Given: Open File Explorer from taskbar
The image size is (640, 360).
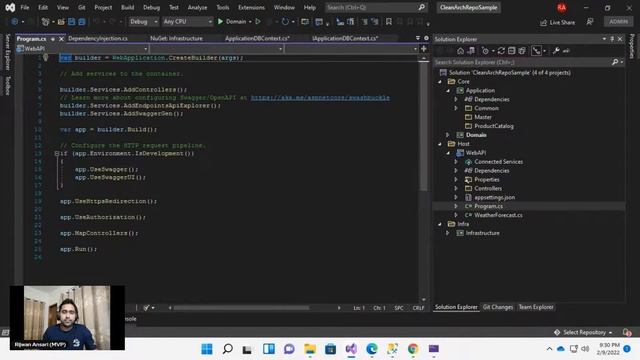Looking at the screenshot, I should coord(310,349).
